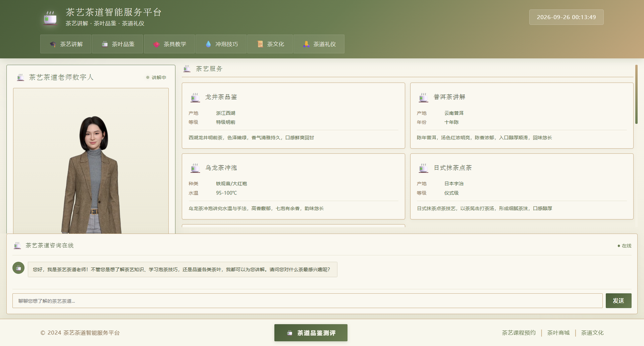This screenshot has width=644, height=346.
Task: Click the scroll icon beside 茶文化
Action: coord(260,44)
